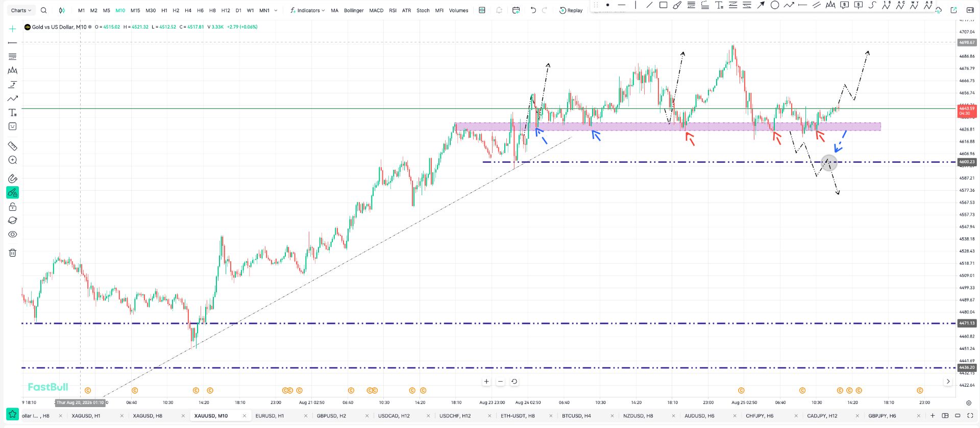
Task: Start chart Replay mode
Action: click(571, 10)
